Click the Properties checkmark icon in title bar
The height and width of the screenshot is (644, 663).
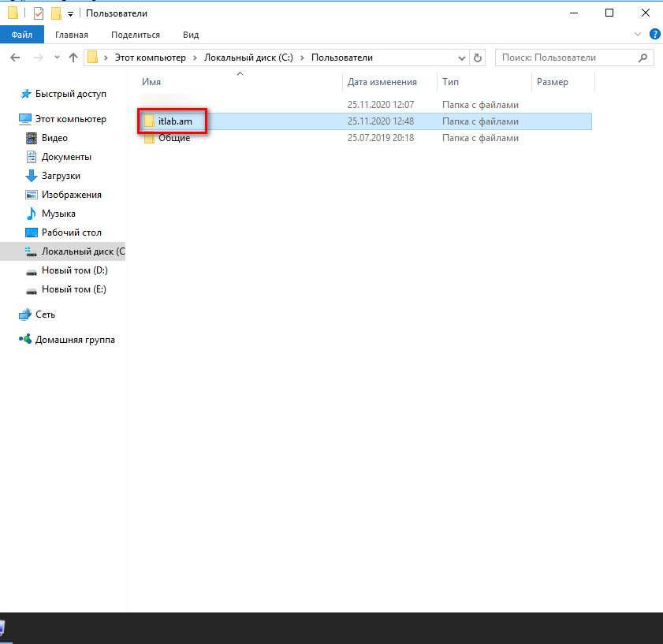(x=38, y=13)
